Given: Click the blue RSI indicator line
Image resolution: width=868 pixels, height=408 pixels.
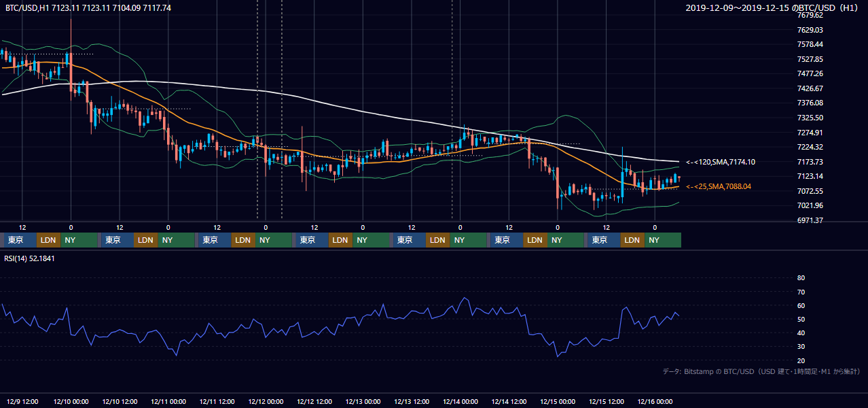Looking at the screenshot, I should click(x=340, y=326).
